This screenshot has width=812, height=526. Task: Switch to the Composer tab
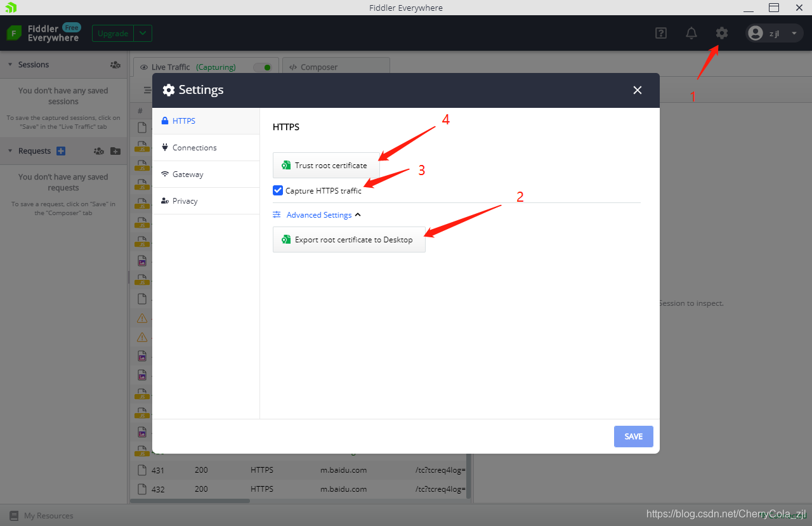tap(336, 67)
